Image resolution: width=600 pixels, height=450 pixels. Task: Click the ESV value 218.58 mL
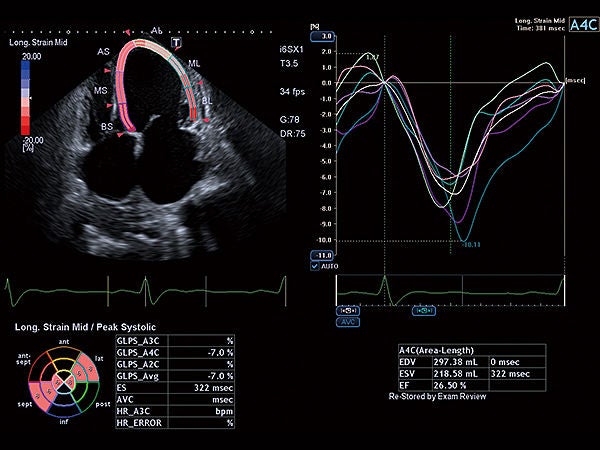tap(455, 374)
